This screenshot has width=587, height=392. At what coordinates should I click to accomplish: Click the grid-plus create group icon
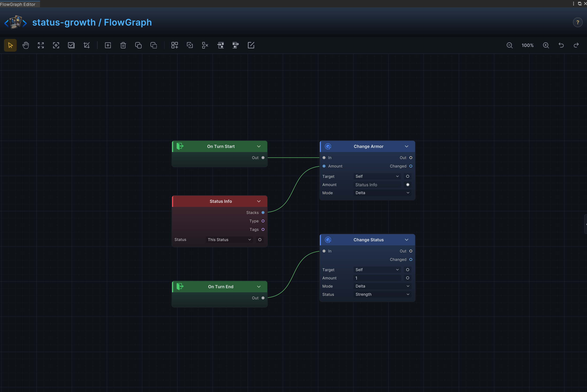pos(175,45)
